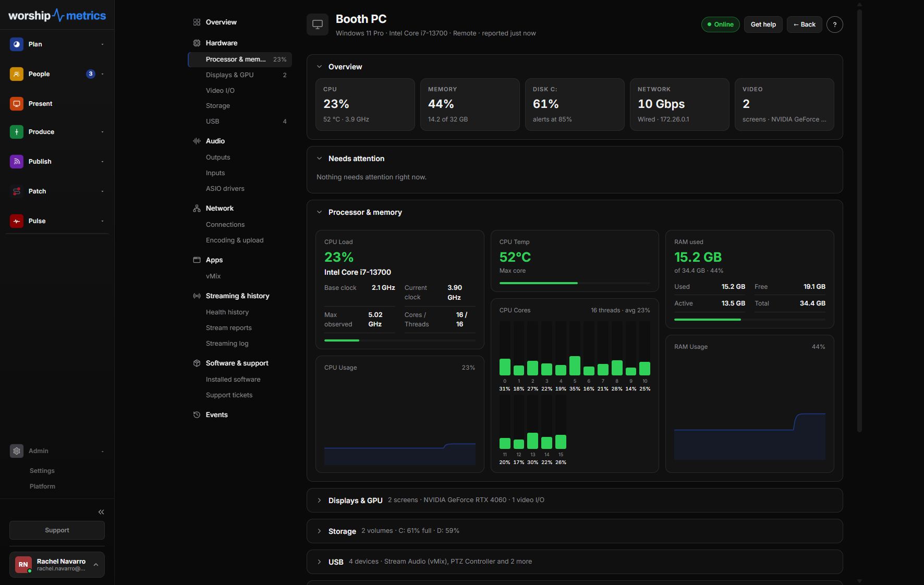The height and width of the screenshot is (585, 924).
Task: Open the People module icon
Action: (17, 74)
